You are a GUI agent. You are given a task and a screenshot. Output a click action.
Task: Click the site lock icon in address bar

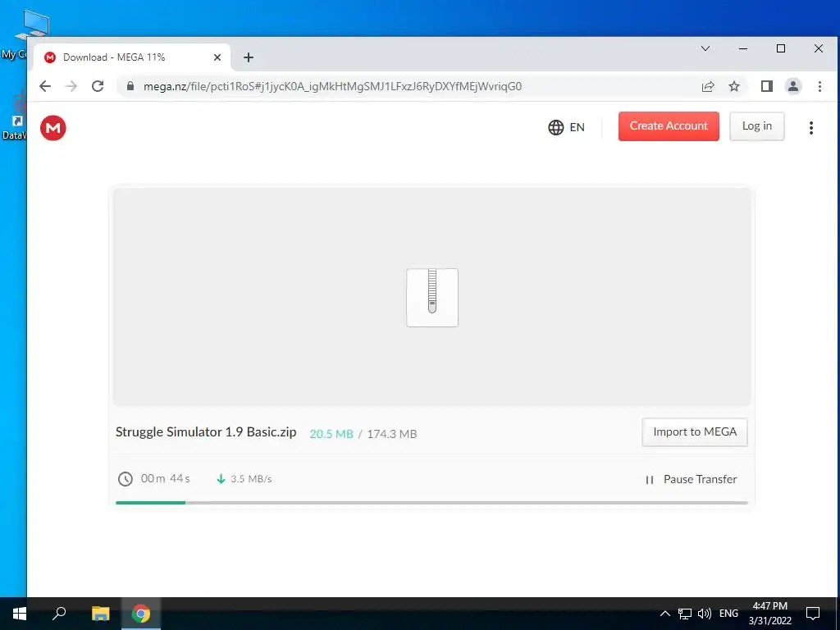click(x=130, y=86)
